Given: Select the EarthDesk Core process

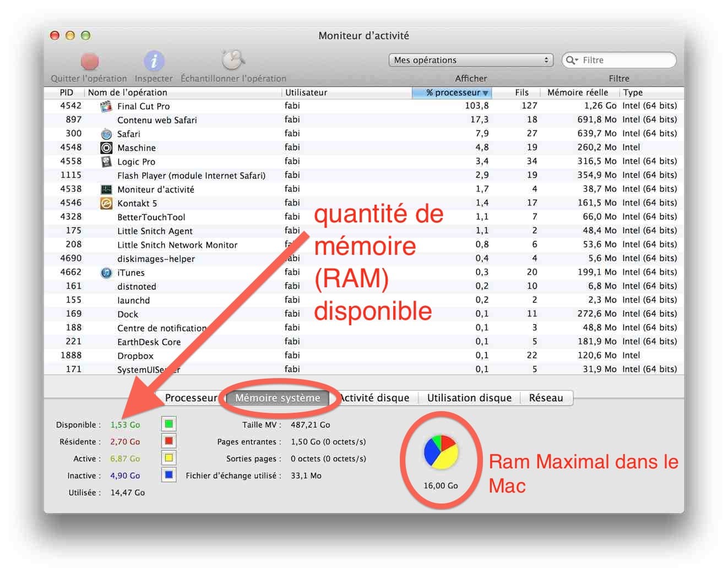Looking at the screenshot, I should 364,342.
